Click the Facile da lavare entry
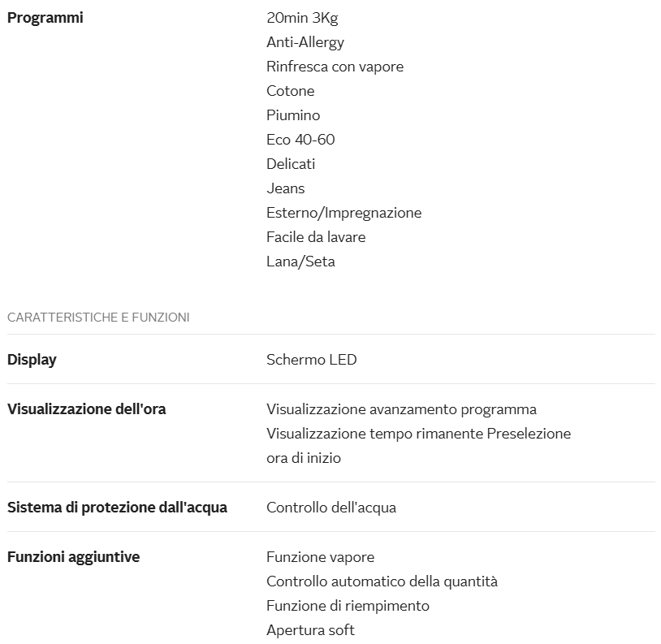Image resolution: width=661 pixels, height=644 pixels. point(316,236)
